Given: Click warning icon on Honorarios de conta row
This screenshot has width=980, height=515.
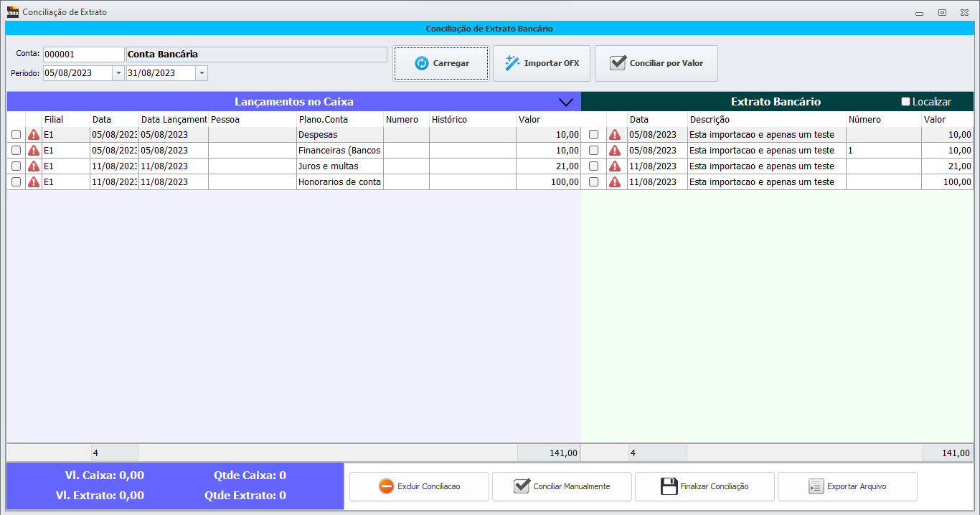Looking at the screenshot, I should (x=34, y=182).
